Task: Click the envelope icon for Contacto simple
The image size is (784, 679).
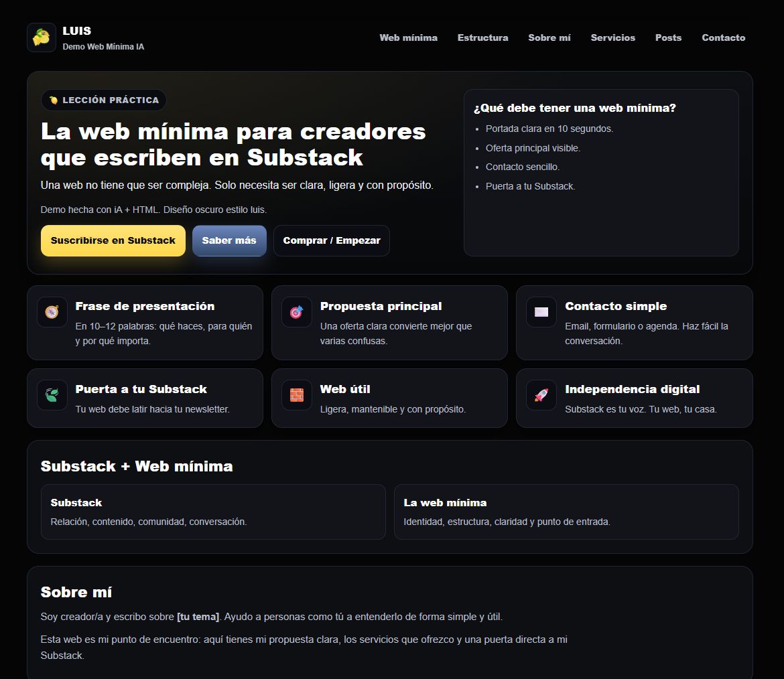Action: click(541, 312)
